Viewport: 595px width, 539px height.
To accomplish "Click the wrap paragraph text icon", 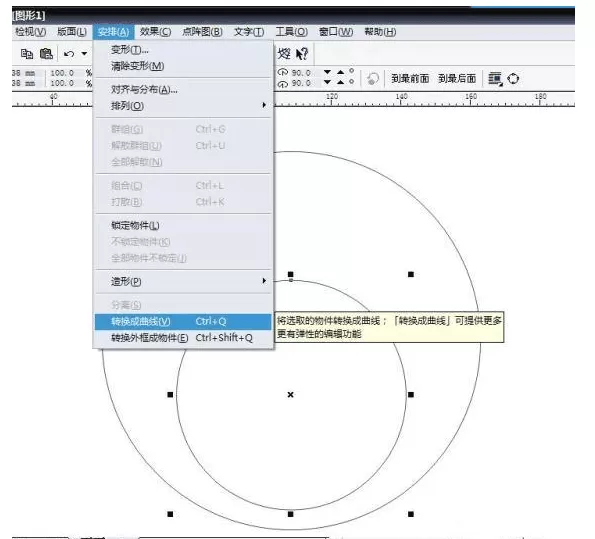I will (495, 79).
